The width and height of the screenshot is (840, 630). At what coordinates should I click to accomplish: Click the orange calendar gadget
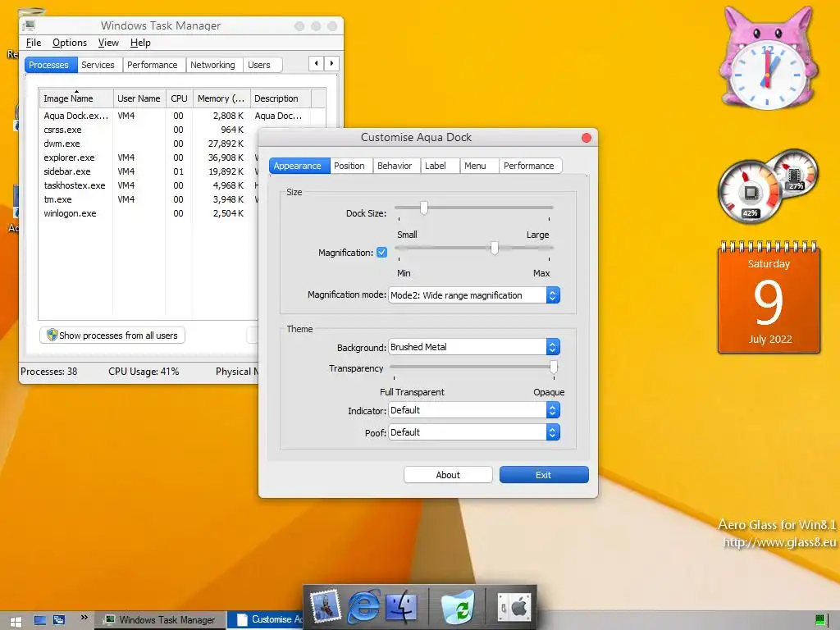point(769,298)
